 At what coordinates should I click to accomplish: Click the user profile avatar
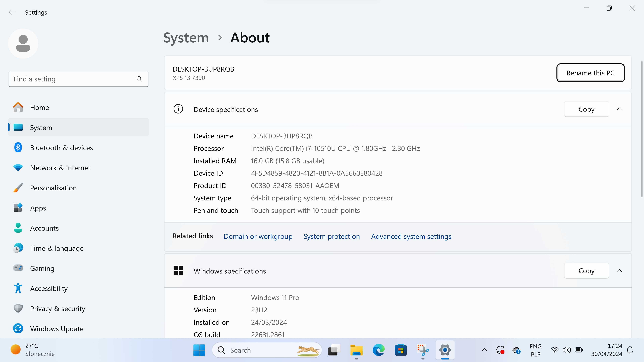tap(23, 44)
